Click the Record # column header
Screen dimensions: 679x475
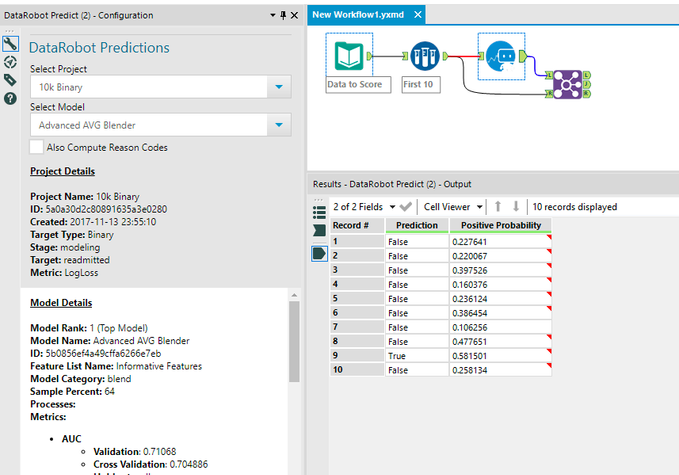[357, 225]
